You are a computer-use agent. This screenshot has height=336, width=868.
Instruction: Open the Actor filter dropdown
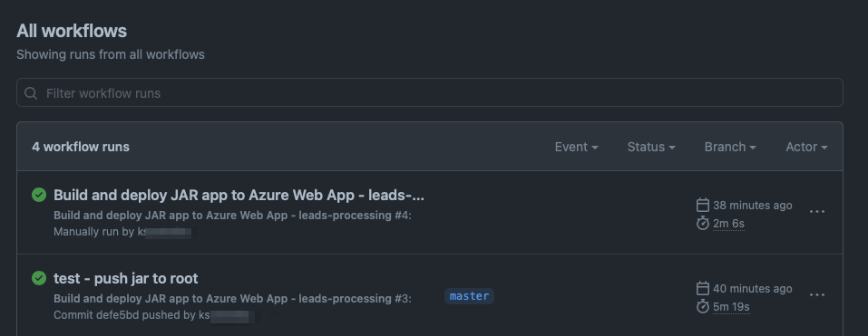pos(806,147)
